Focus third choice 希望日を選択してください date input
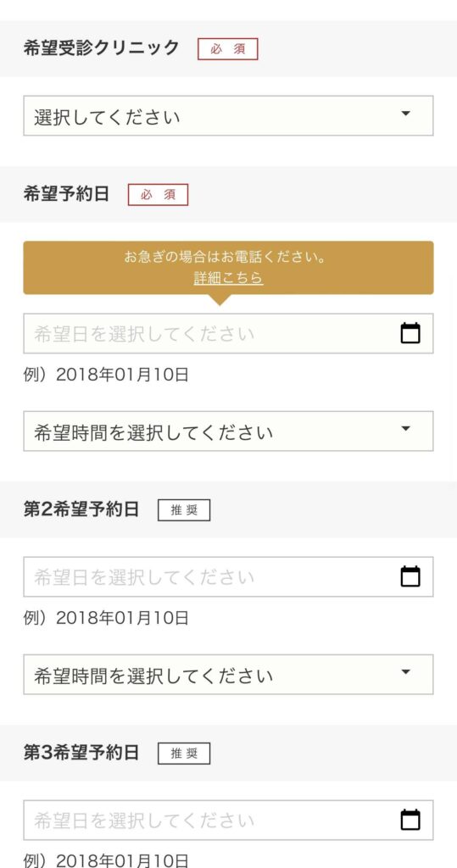Image resolution: width=457 pixels, height=868 pixels. [x=228, y=820]
